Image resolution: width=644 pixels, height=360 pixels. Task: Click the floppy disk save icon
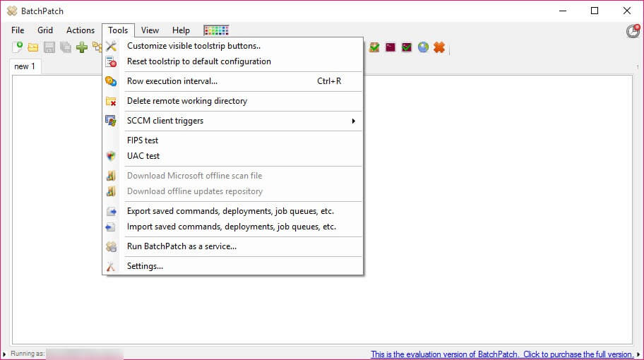point(49,47)
